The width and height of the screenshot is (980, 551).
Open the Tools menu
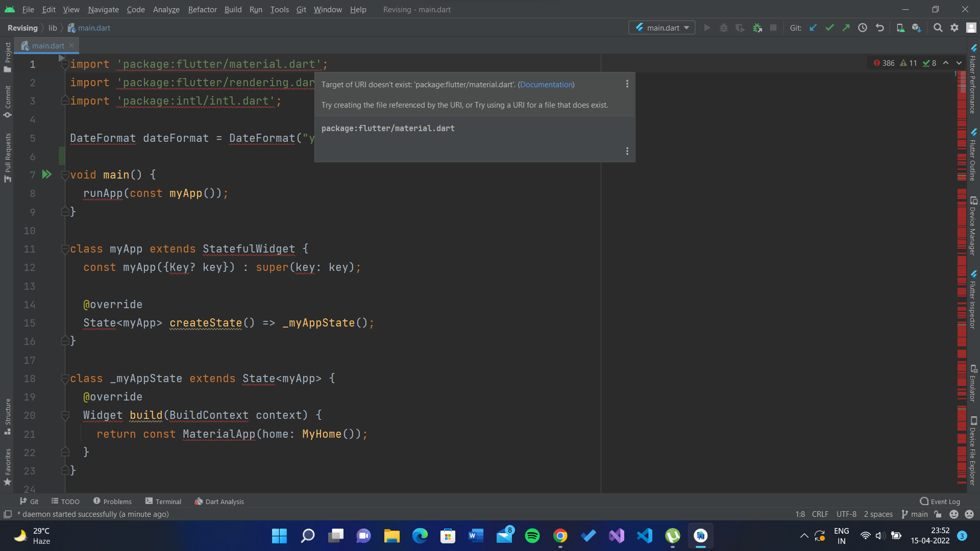tap(279, 9)
